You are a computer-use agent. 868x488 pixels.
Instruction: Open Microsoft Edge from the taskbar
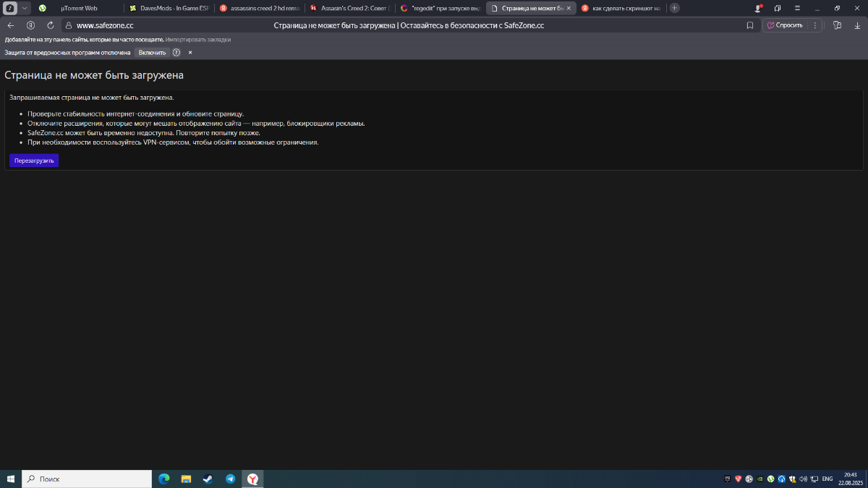pos(163,479)
